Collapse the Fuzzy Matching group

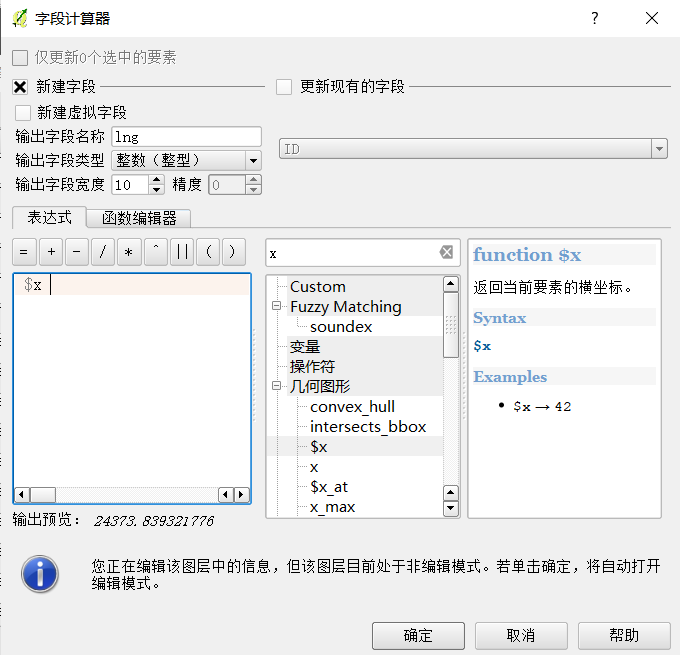coord(276,306)
